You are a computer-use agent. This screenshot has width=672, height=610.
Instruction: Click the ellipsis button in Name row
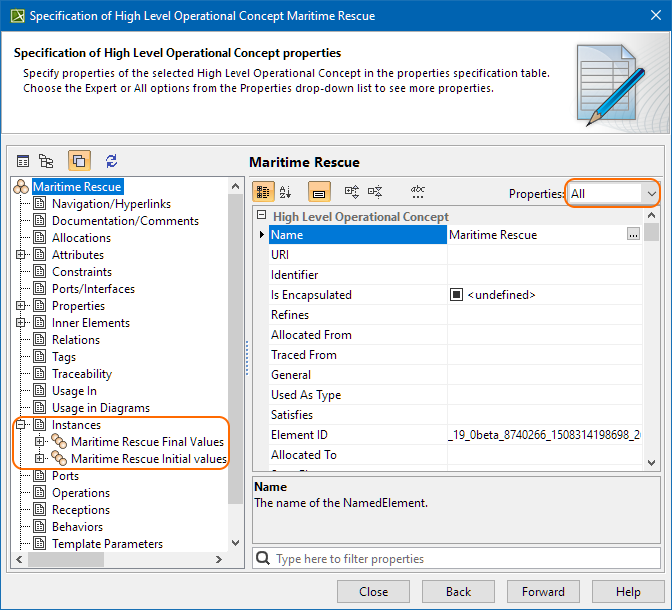coord(633,235)
